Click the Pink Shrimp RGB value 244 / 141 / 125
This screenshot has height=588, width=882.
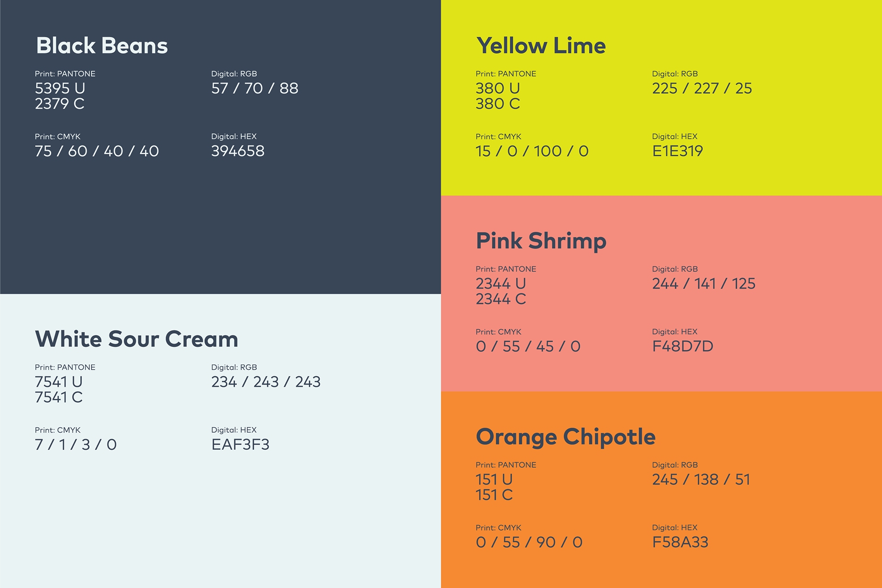(703, 284)
